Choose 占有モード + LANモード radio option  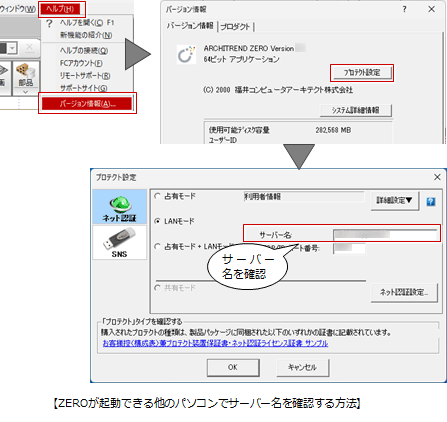tap(157, 246)
